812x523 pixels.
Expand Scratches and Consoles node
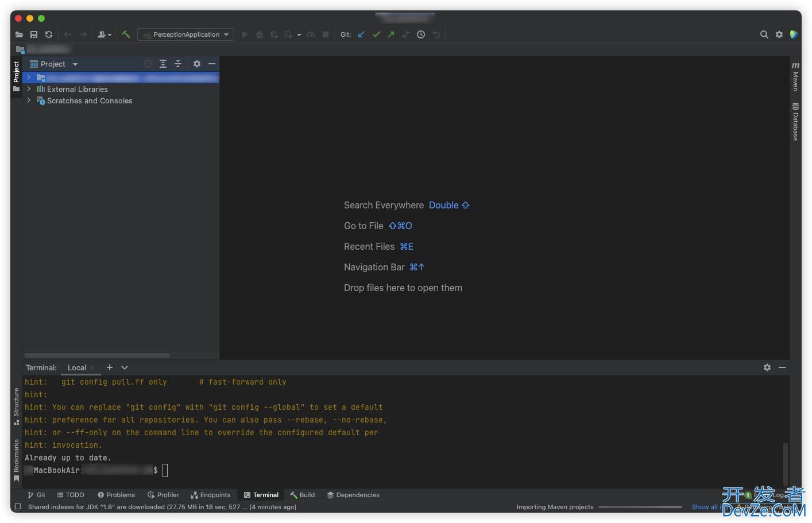tap(29, 100)
